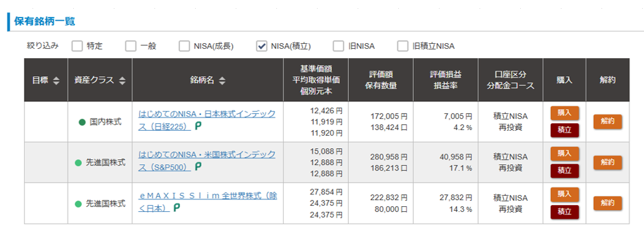644x230 pixels.
Task: Select the 旧NISA filter checkbox
Action: pyautogui.click(x=338, y=46)
